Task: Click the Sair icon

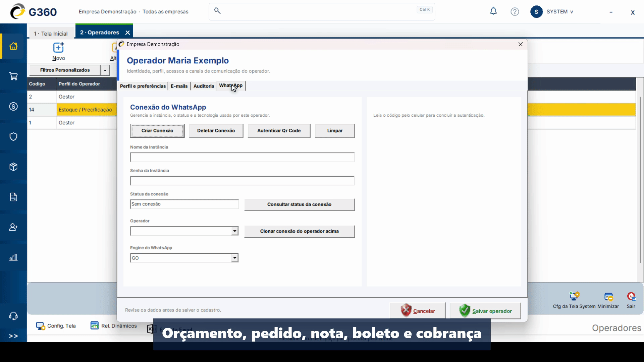Action: (x=631, y=300)
